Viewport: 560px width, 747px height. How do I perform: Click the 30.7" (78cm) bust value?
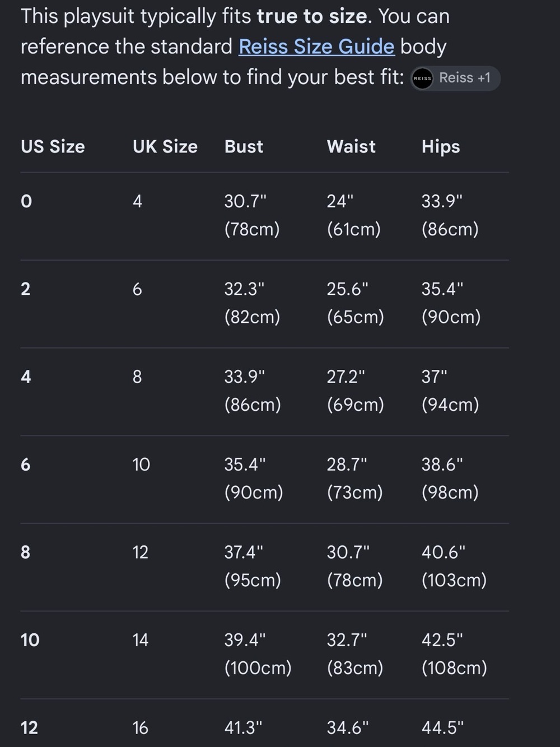[x=252, y=215]
